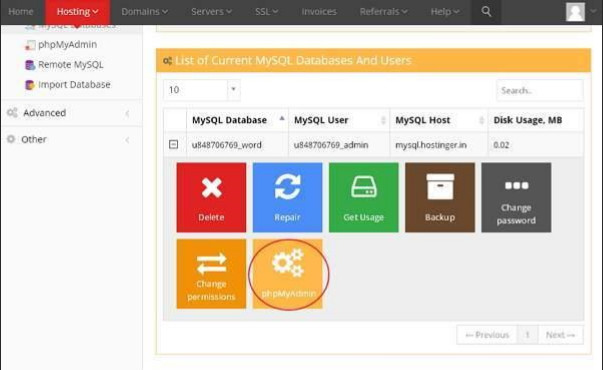
Task: Open the rows-per-page dropdown showing 10
Action: pos(202,90)
